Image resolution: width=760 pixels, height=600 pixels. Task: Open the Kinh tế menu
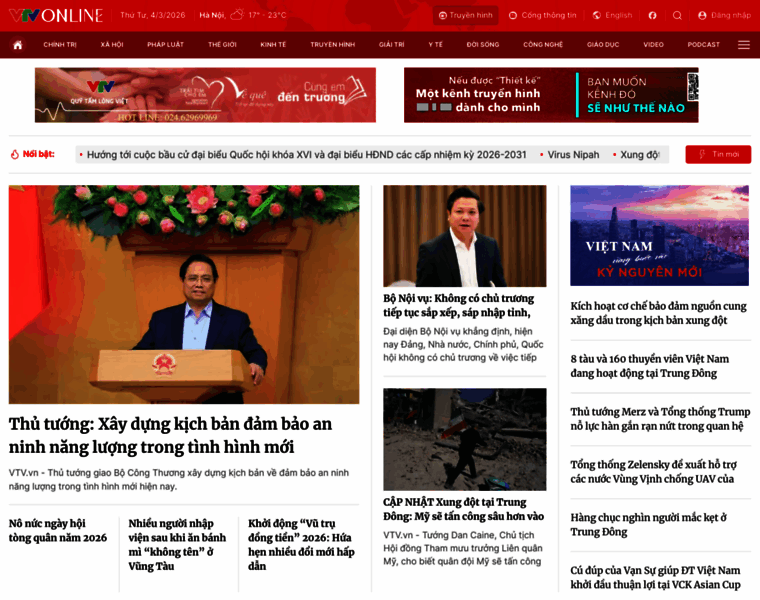pos(273,45)
